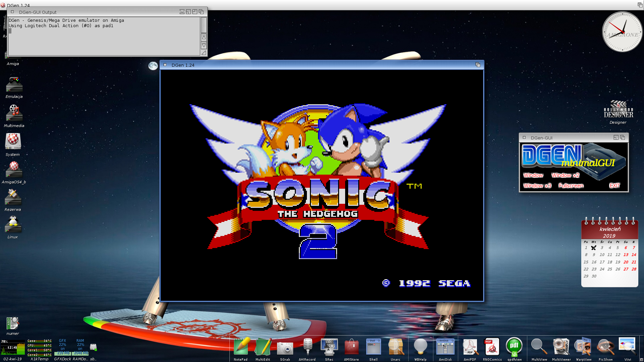The height and width of the screenshot is (362, 644).
Task: Click the kwiecień 2019 calendar header
Action: 609,232
